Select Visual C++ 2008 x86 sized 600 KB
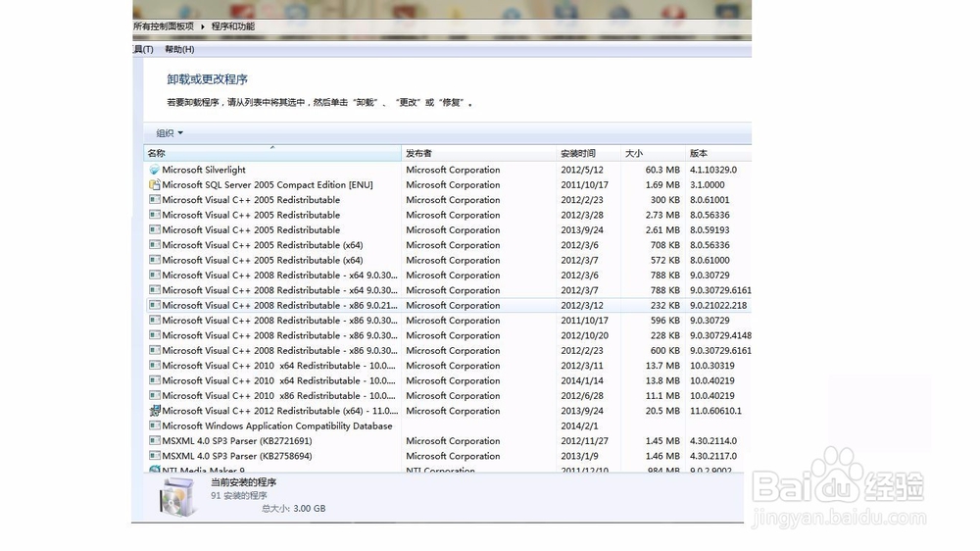980x551 pixels. coord(448,350)
